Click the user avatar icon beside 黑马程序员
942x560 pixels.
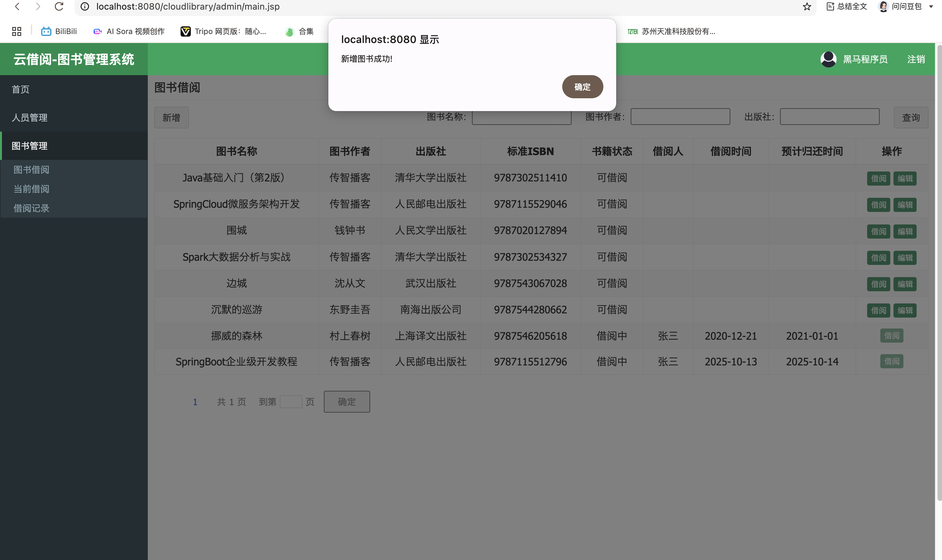click(x=828, y=59)
